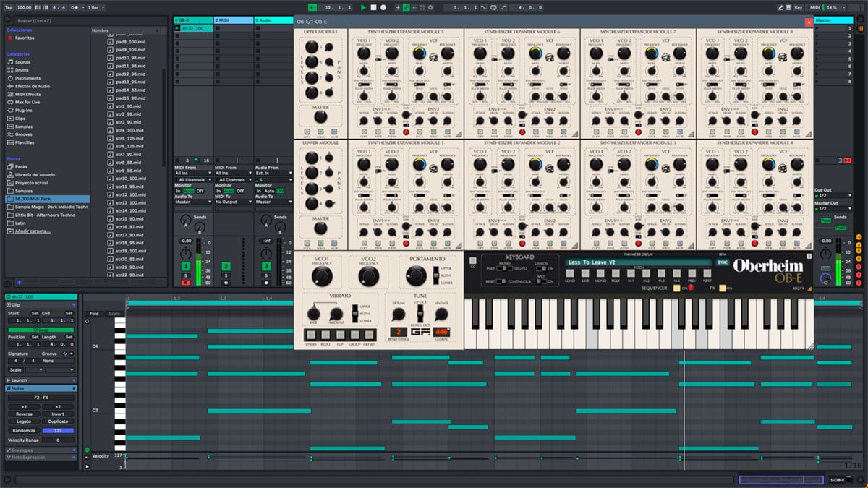Click the OFFSET button on OB-E

click(369, 334)
